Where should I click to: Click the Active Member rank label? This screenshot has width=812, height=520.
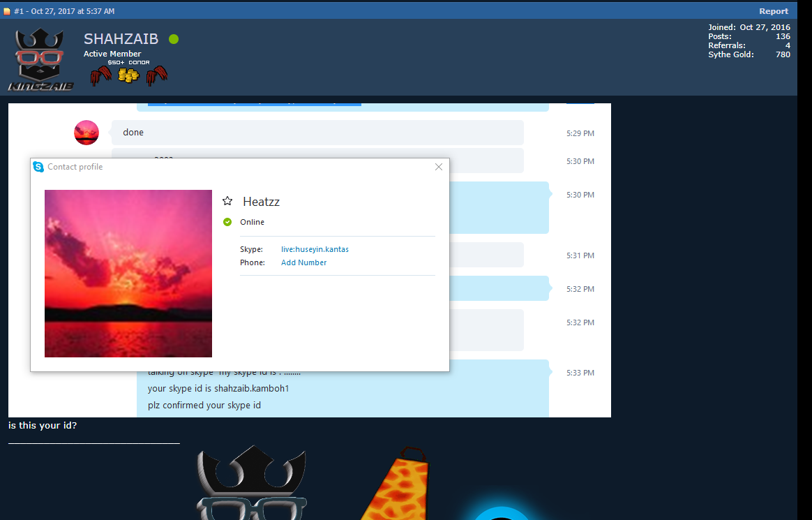[x=112, y=54]
